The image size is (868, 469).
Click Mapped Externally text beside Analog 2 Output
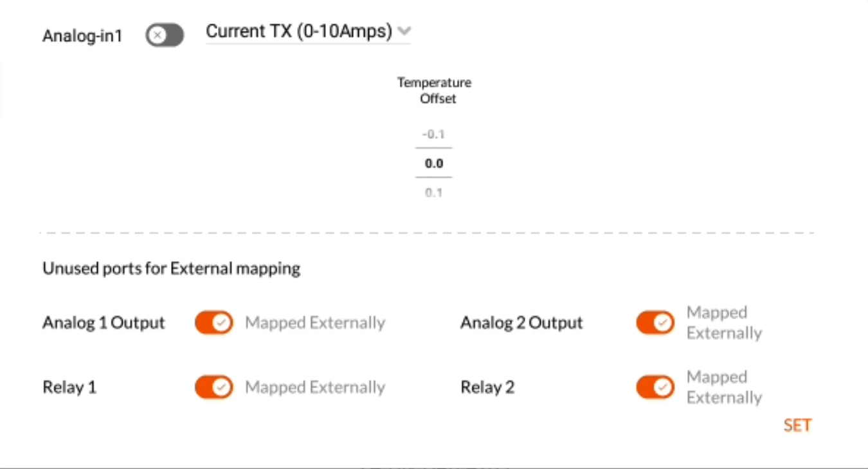(x=725, y=323)
